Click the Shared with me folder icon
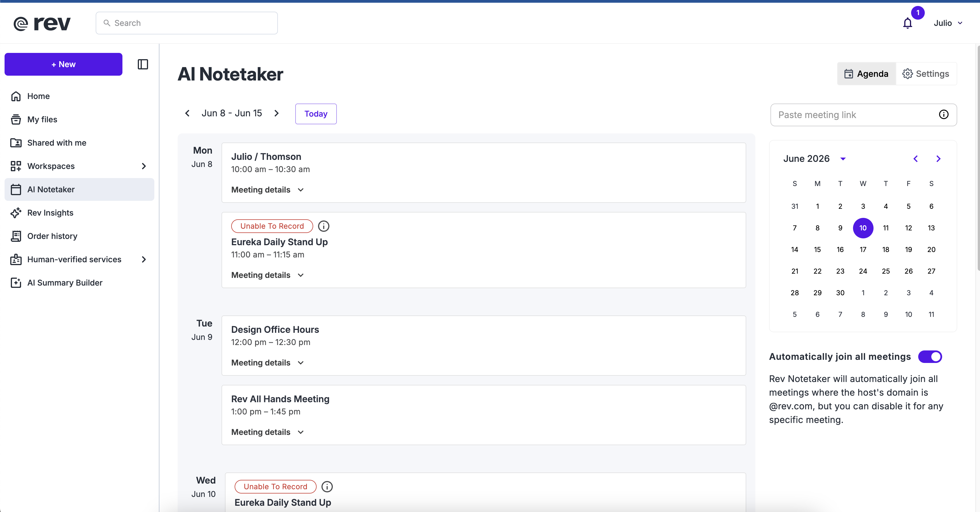Viewport: 980px width, 512px height. point(16,143)
